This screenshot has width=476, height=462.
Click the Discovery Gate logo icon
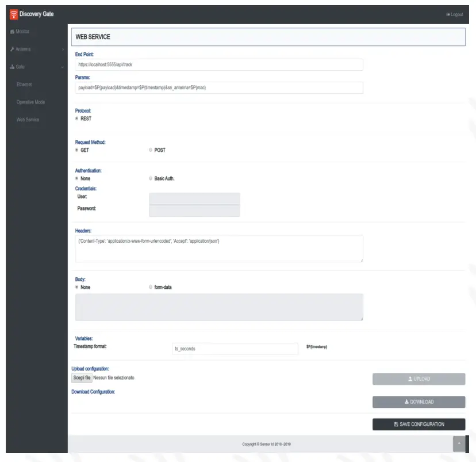pos(13,14)
